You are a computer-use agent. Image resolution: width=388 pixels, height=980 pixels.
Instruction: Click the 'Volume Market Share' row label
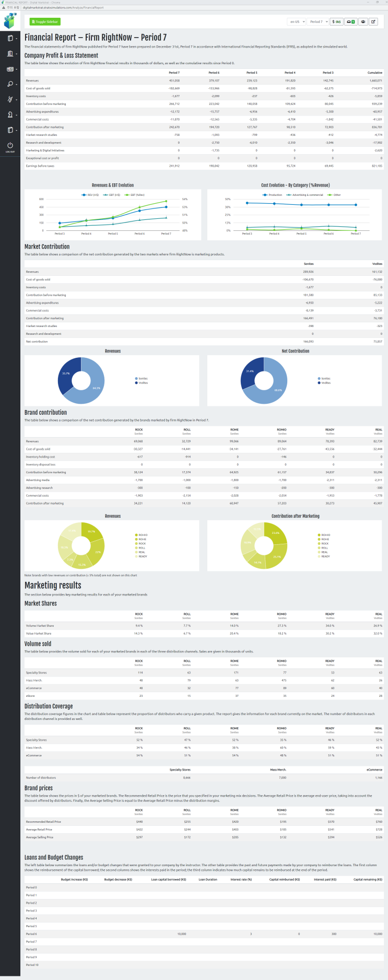coord(40,626)
